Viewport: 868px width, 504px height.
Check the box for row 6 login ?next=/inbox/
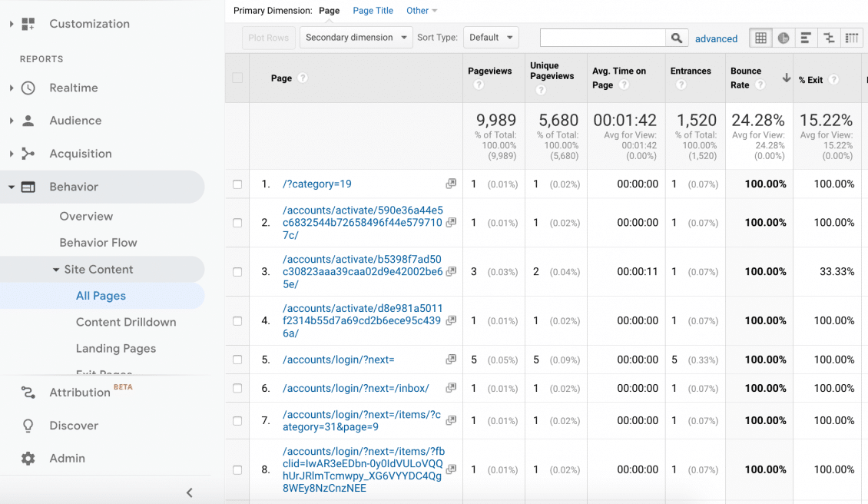[x=237, y=388]
